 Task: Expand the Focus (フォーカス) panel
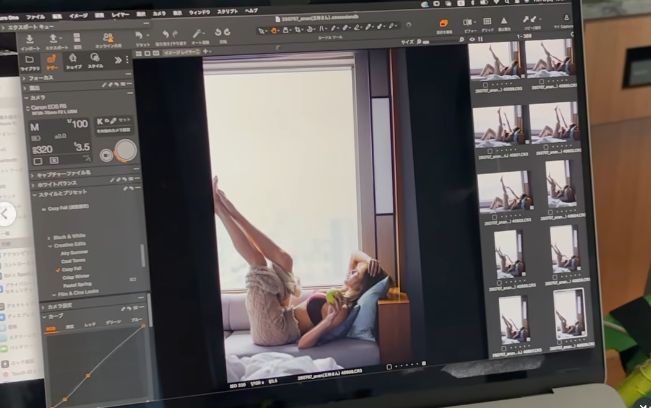pos(24,78)
